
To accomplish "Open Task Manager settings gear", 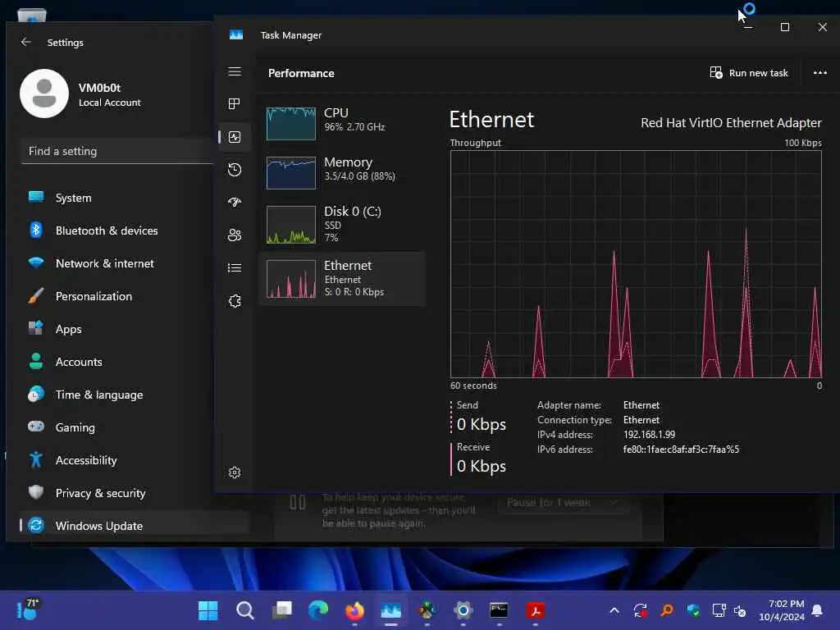I will click(235, 472).
